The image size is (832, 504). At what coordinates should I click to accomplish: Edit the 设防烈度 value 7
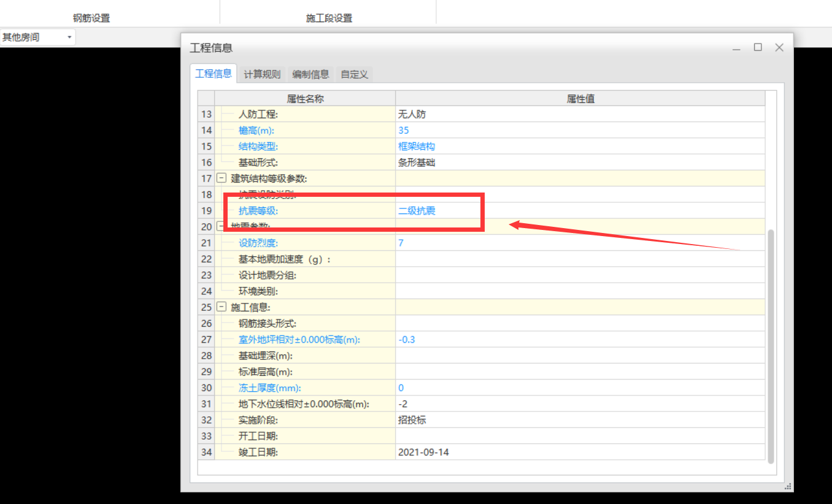[x=580, y=243]
